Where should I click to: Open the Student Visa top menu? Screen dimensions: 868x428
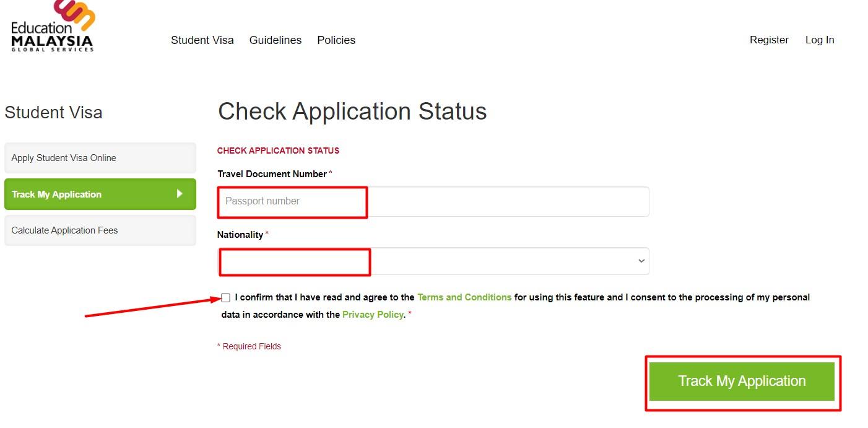pos(202,40)
